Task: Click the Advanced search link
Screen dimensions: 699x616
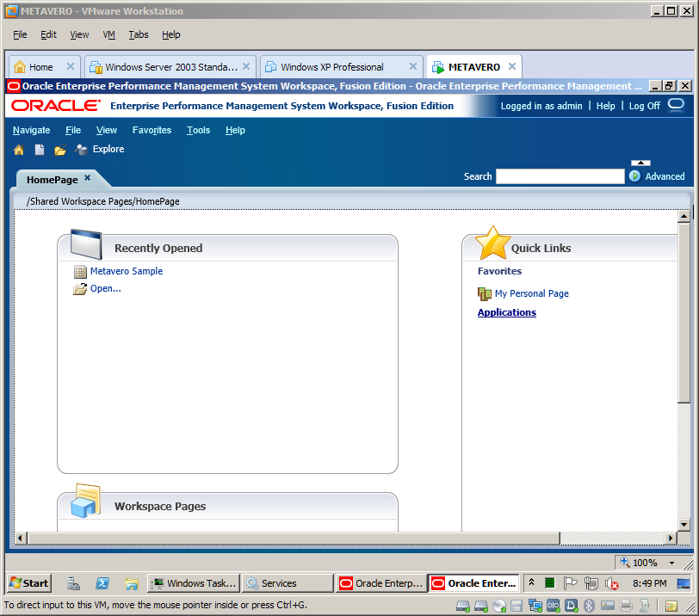Action: (x=665, y=176)
